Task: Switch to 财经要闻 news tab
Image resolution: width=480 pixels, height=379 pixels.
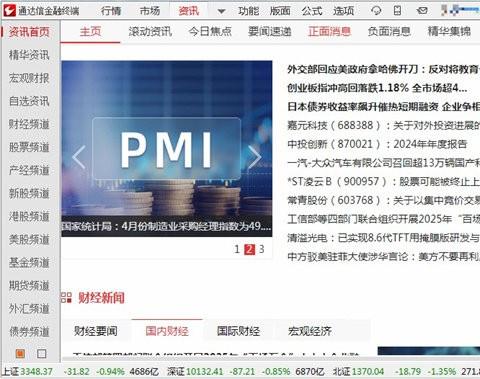Action: click(x=96, y=331)
